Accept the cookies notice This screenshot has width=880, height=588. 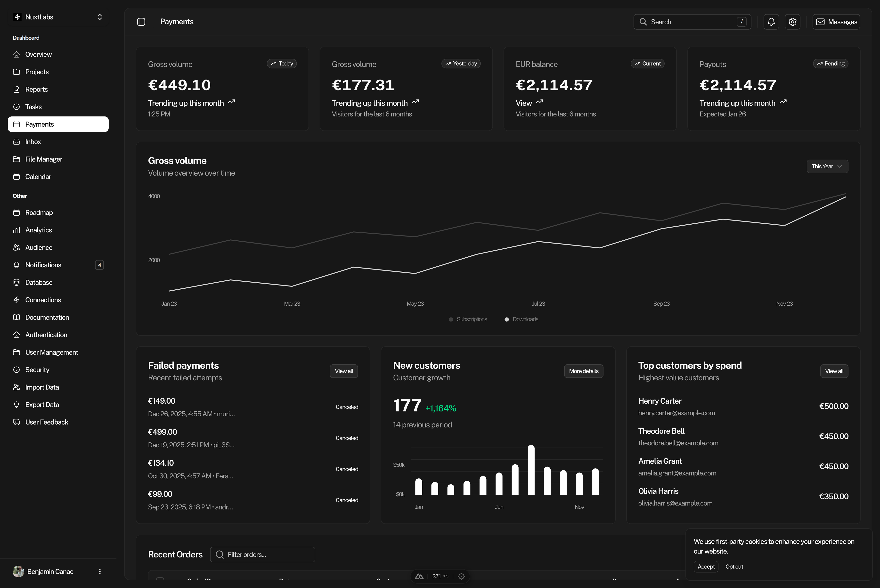706,567
